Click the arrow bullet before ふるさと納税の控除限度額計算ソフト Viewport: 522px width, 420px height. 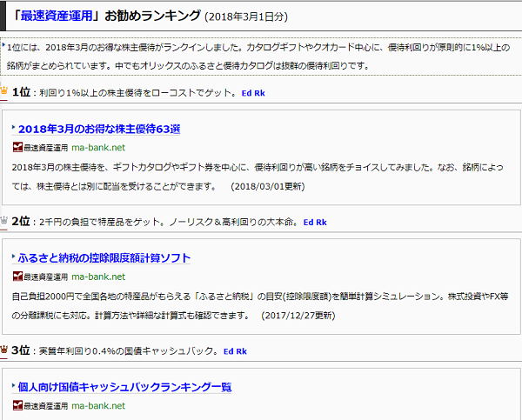click(x=14, y=257)
